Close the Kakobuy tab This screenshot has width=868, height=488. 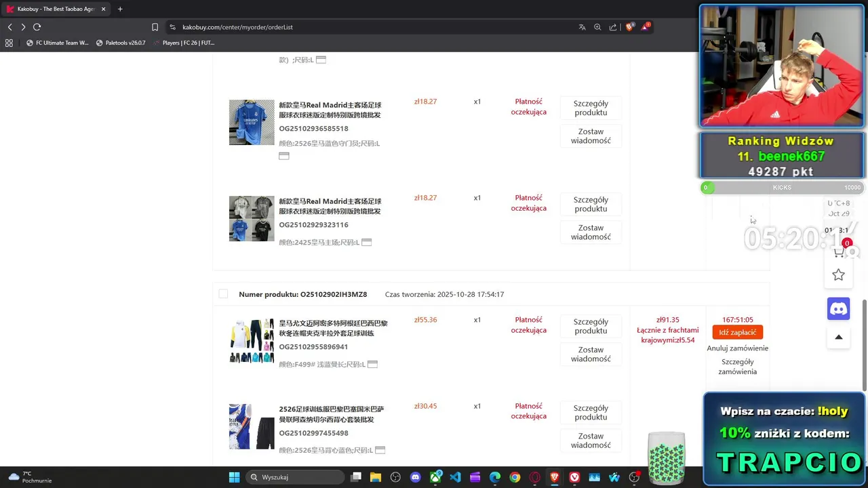(102, 9)
